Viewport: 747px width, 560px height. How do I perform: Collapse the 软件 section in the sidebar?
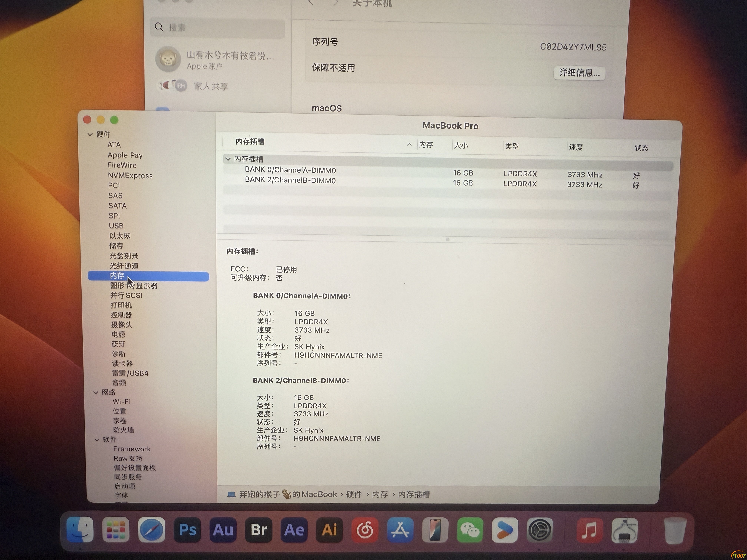click(97, 439)
